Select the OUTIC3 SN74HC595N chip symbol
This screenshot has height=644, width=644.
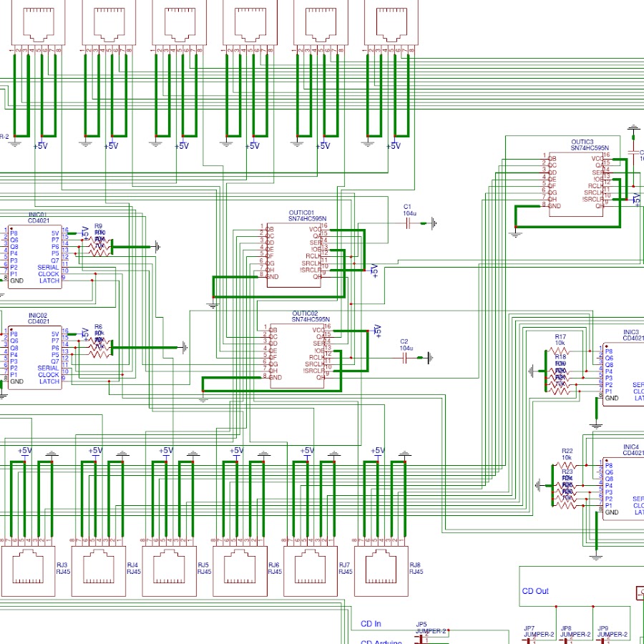pos(577,184)
